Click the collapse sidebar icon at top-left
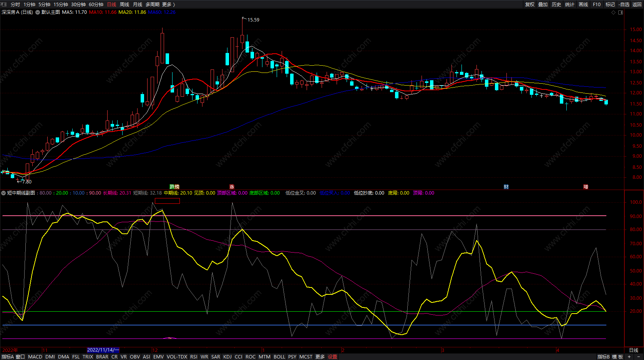The width and height of the screenshot is (644, 360). (4, 4)
